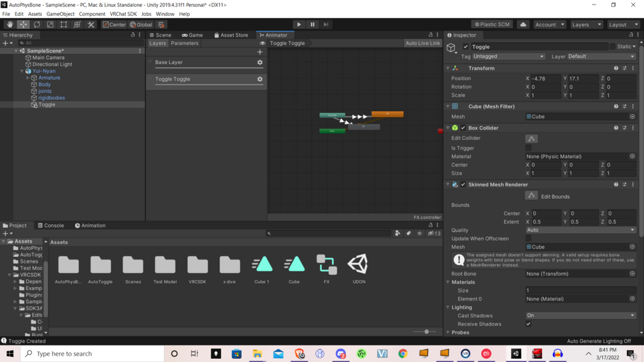Open the VRChat SDK menu
644x362 pixels.
[x=123, y=14]
